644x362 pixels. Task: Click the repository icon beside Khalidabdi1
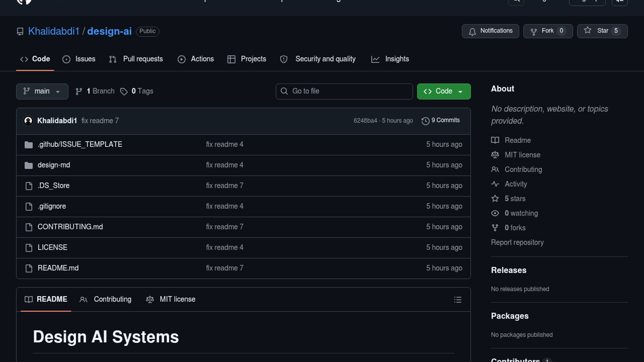pyautogui.click(x=20, y=32)
